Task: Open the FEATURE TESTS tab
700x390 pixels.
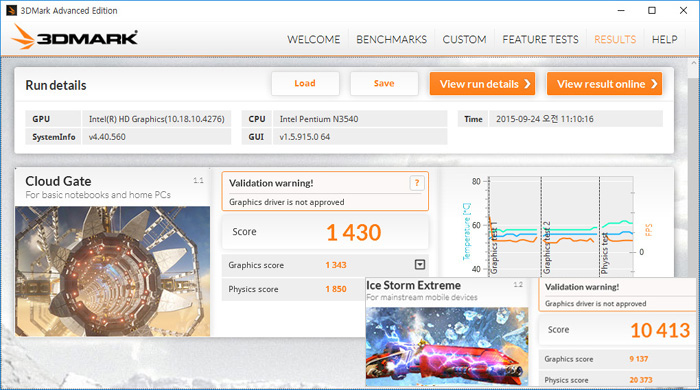Action: (540, 39)
